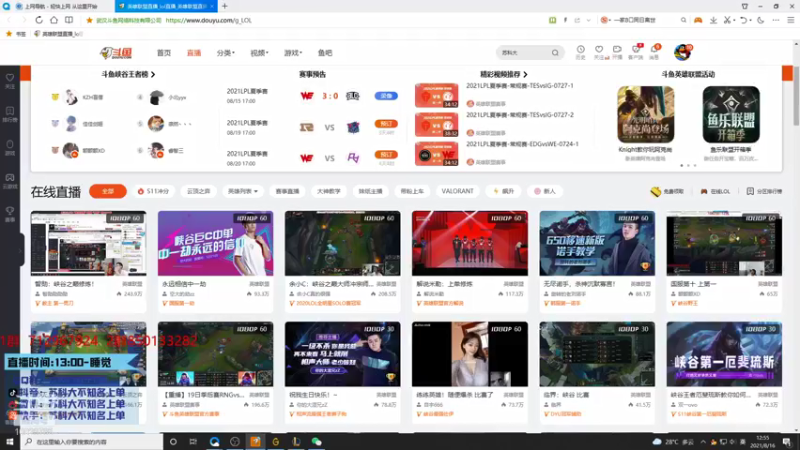This screenshot has width=800, height=450.
Task: Open the 650移速新版诺手教学 stream thumbnail
Action: click(x=597, y=243)
